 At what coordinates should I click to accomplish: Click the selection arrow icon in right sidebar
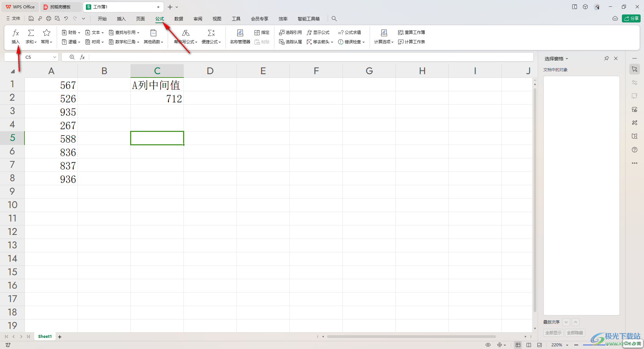pos(635,69)
